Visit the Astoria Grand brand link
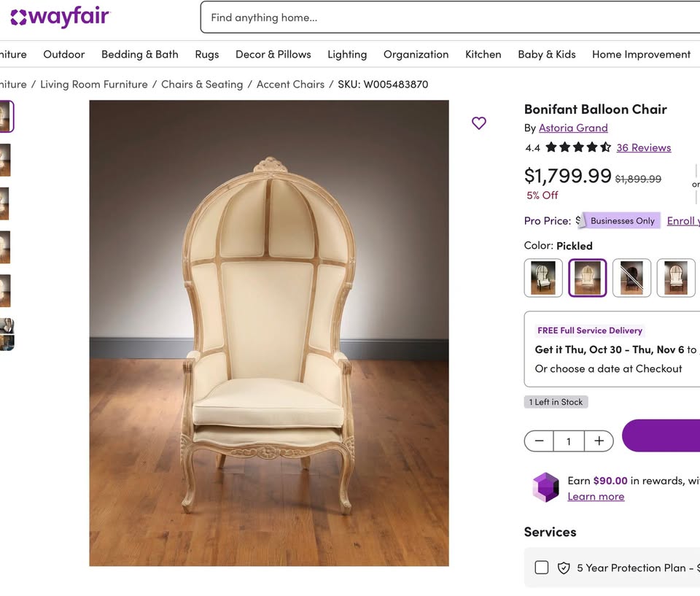The height and width of the screenshot is (596, 700). click(x=573, y=128)
